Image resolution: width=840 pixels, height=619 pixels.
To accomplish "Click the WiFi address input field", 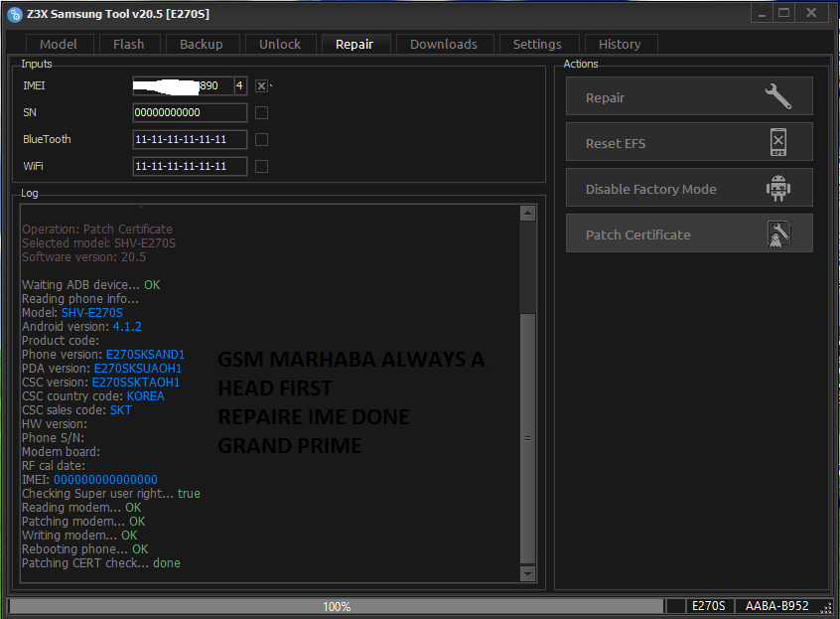I will [x=190, y=166].
